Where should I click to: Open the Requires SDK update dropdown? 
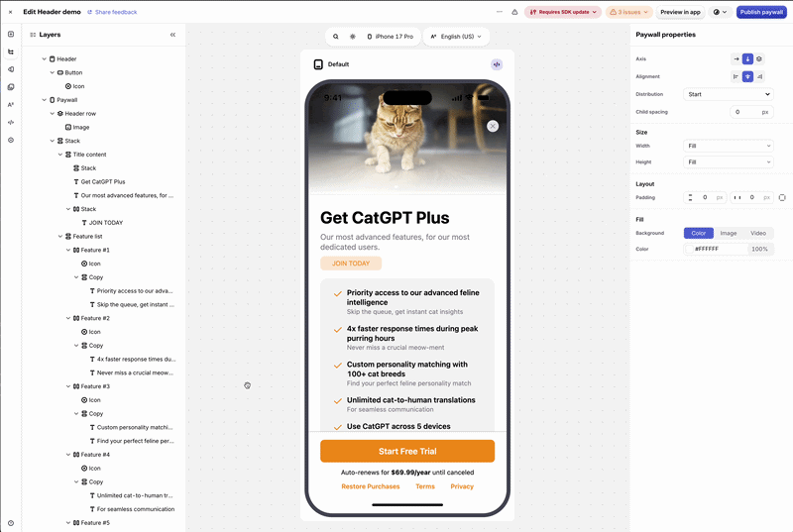563,12
